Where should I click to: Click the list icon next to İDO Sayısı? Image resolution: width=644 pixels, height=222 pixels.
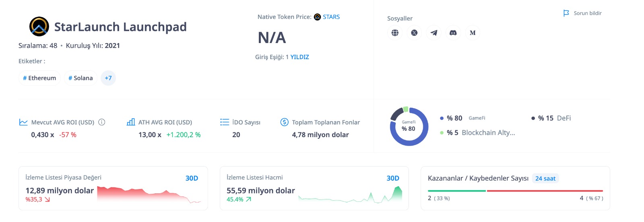point(225,122)
